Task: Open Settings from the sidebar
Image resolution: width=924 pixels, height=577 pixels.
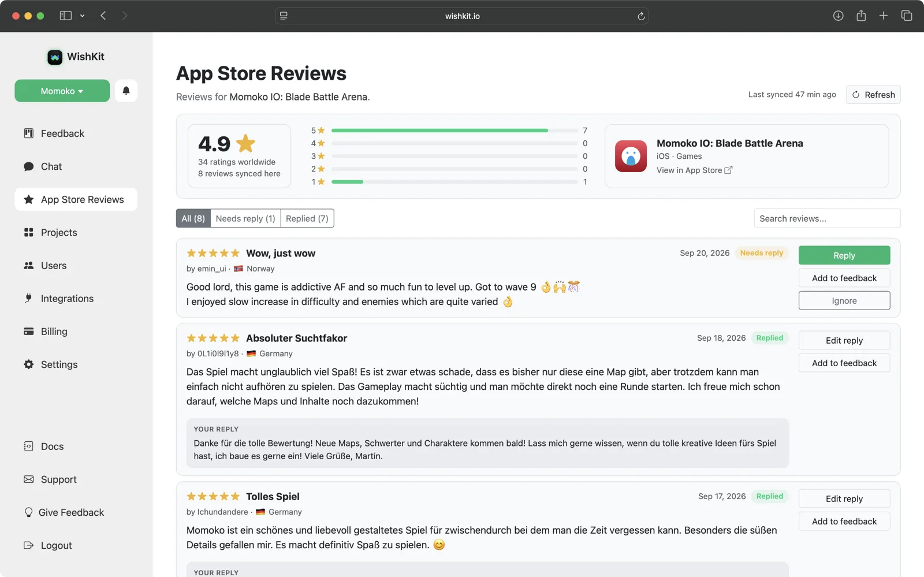Action: coord(76,364)
